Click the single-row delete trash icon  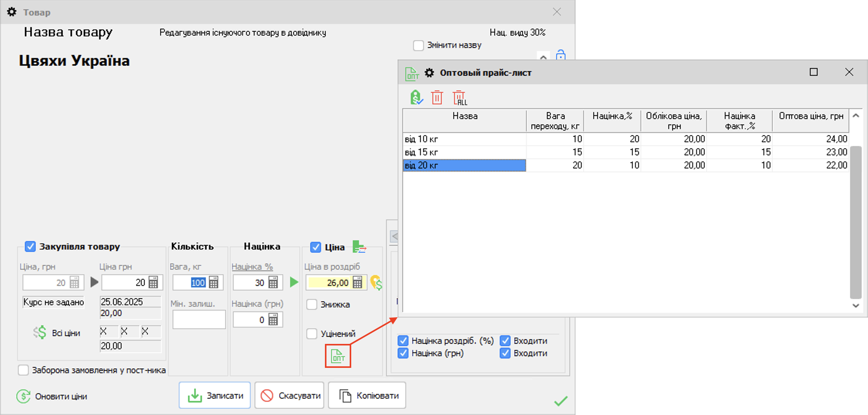click(x=437, y=97)
